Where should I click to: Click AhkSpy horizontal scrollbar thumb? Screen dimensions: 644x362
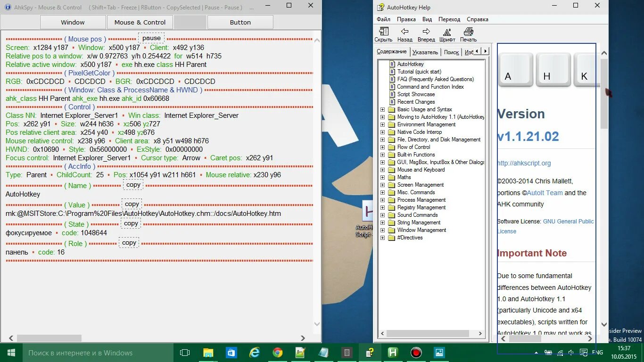coord(49,338)
